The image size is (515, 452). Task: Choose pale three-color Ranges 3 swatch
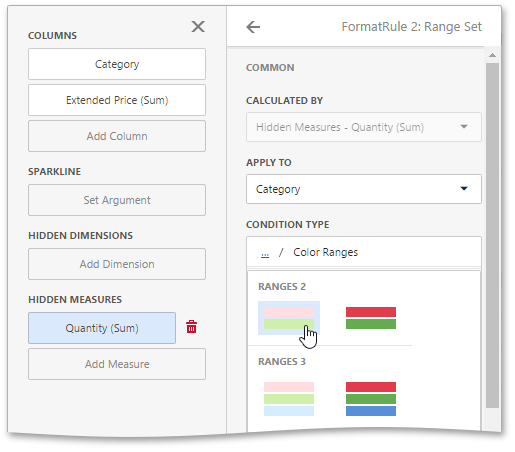click(289, 399)
